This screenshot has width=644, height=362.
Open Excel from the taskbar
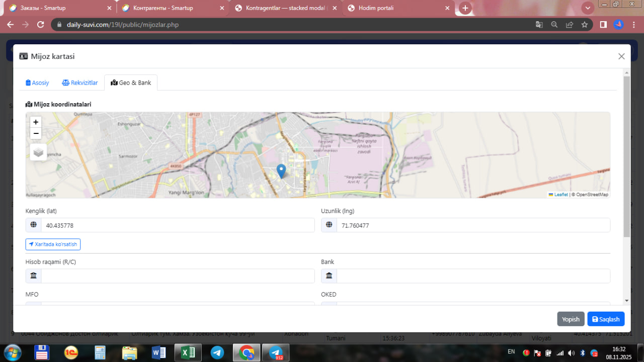click(x=188, y=352)
